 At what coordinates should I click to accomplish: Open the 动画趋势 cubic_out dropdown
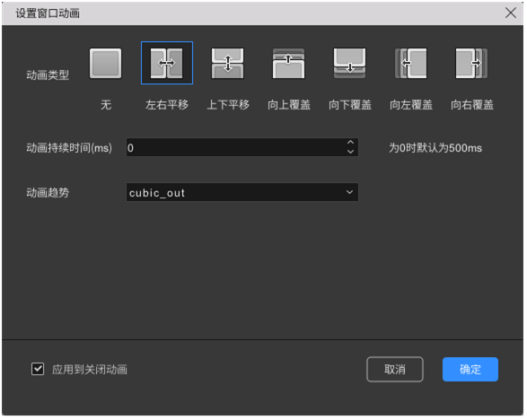[242, 193]
